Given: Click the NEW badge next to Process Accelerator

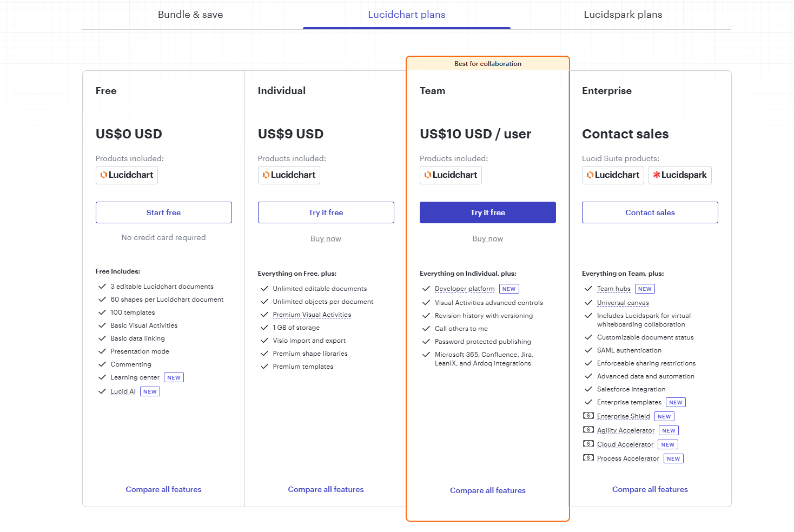Looking at the screenshot, I should click(x=673, y=458).
